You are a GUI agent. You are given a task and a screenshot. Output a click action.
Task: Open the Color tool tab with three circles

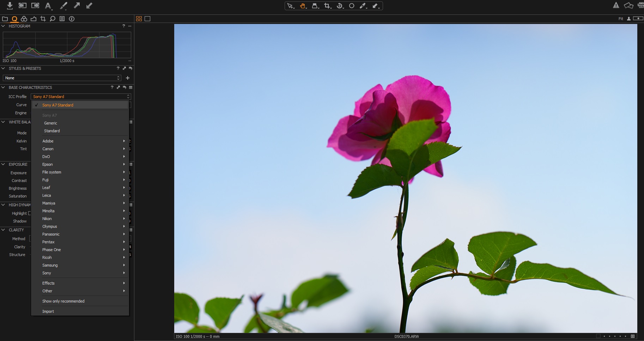pyautogui.click(x=24, y=19)
